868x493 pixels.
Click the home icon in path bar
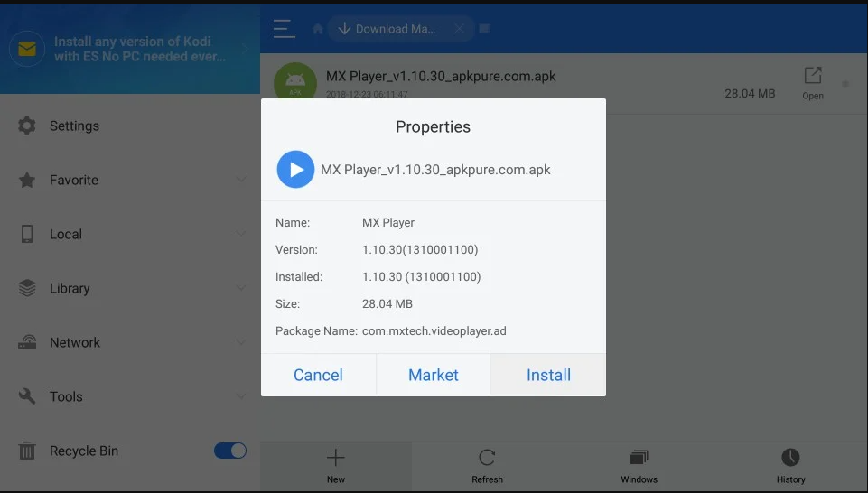click(318, 29)
